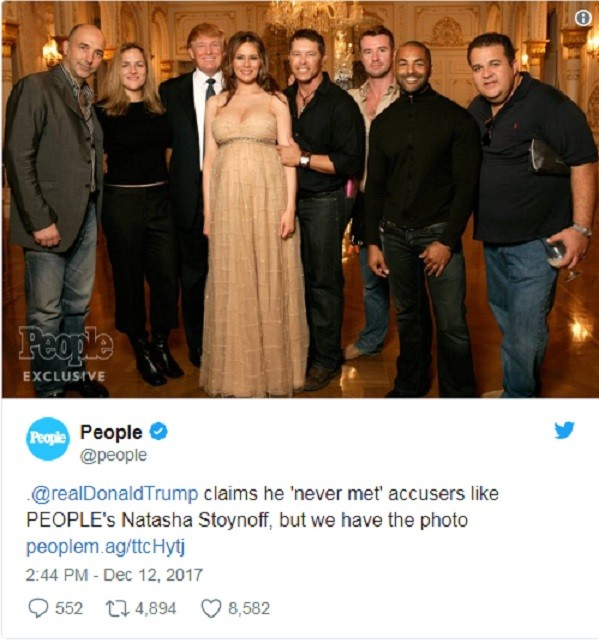This screenshot has width=599, height=643.
Task: Click the 8,582 likes count
Action: [249, 608]
